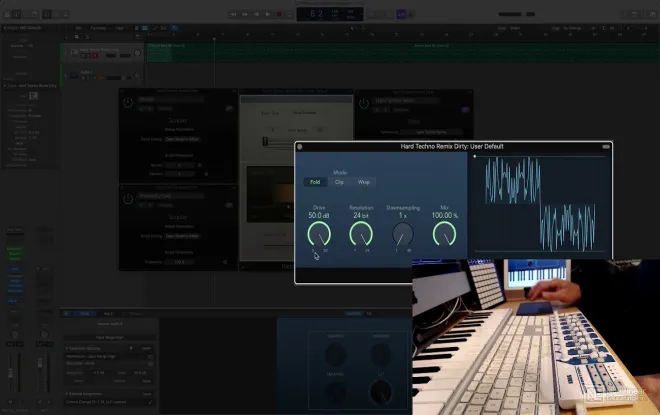Click the 100.00 % Mix value
This screenshot has height=415, width=660.
click(x=444, y=215)
